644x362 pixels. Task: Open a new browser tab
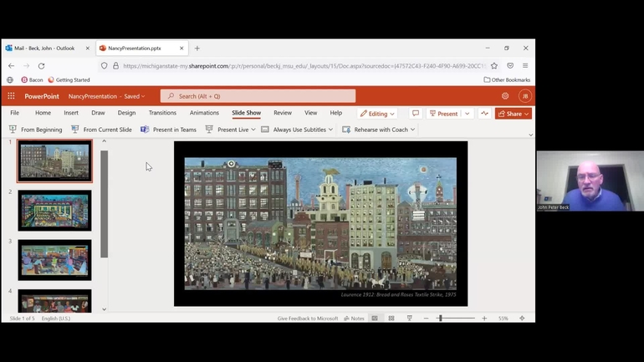[197, 48]
